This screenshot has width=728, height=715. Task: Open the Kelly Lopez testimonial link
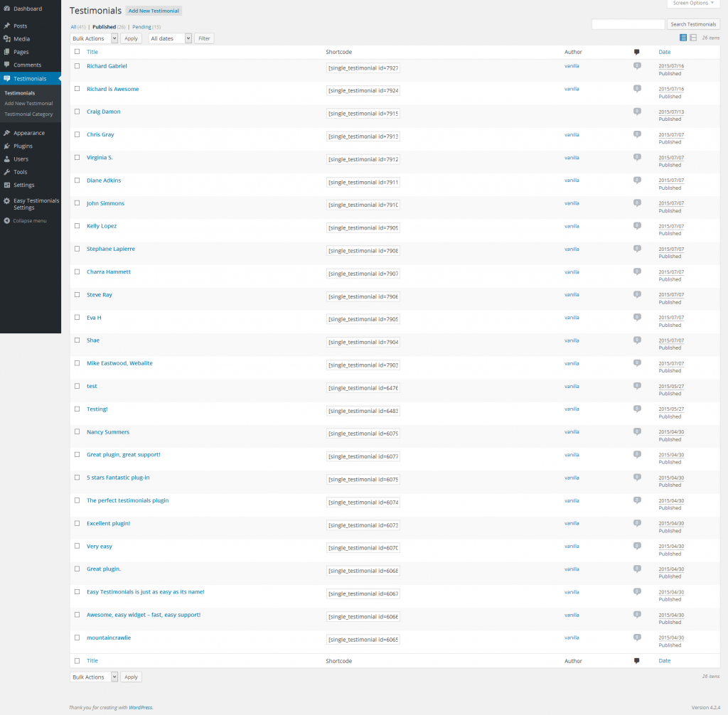point(102,226)
